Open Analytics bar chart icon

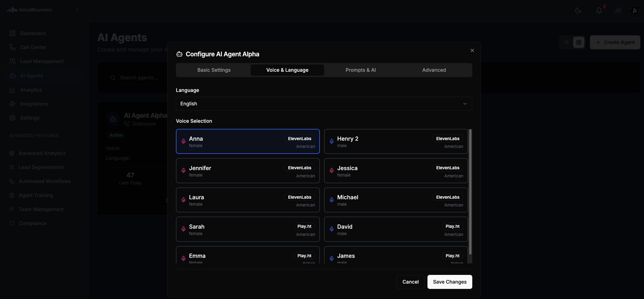[12, 90]
